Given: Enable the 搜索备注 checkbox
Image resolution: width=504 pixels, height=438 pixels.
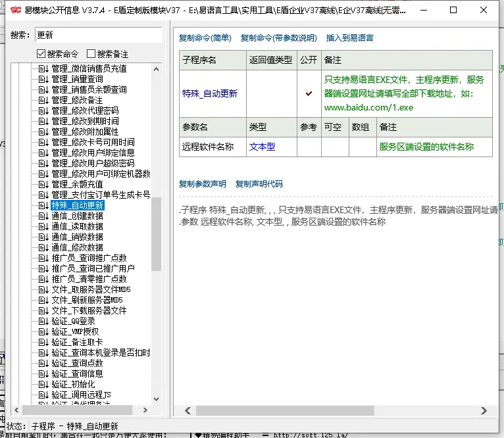Looking at the screenshot, I should tap(91, 54).
